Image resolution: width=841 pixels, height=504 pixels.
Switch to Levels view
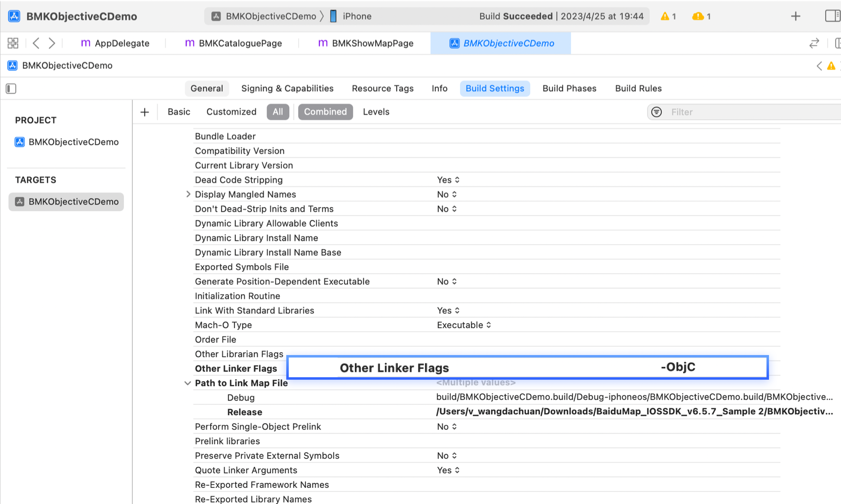[376, 112]
